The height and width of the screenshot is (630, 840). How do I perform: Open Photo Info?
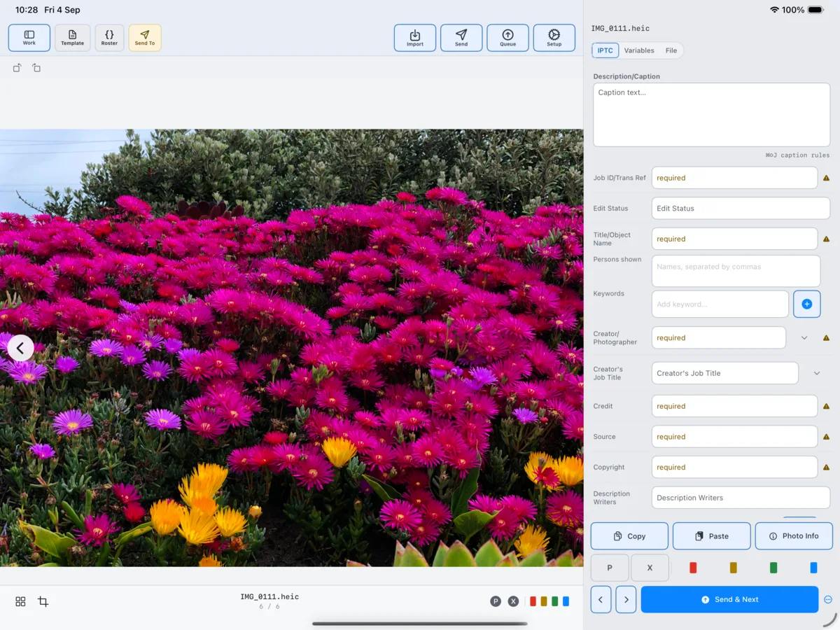coord(794,536)
